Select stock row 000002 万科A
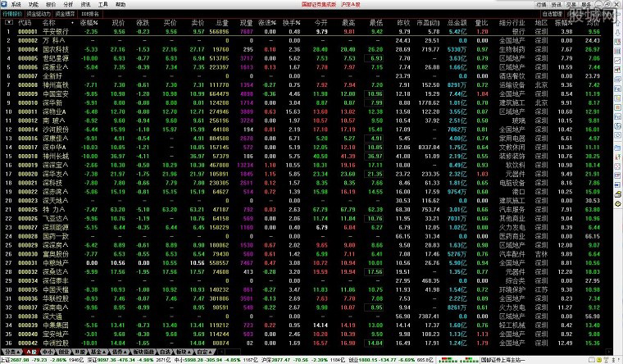The image size is (623, 364). [302, 40]
